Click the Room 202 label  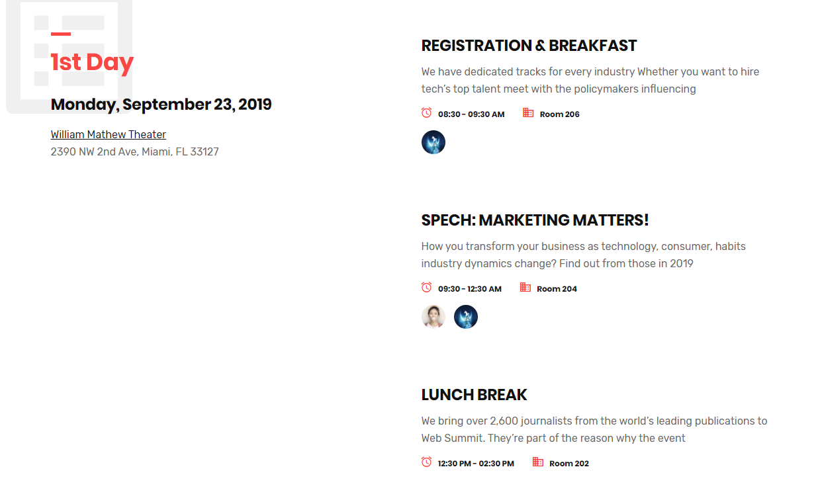[x=569, y=464]
